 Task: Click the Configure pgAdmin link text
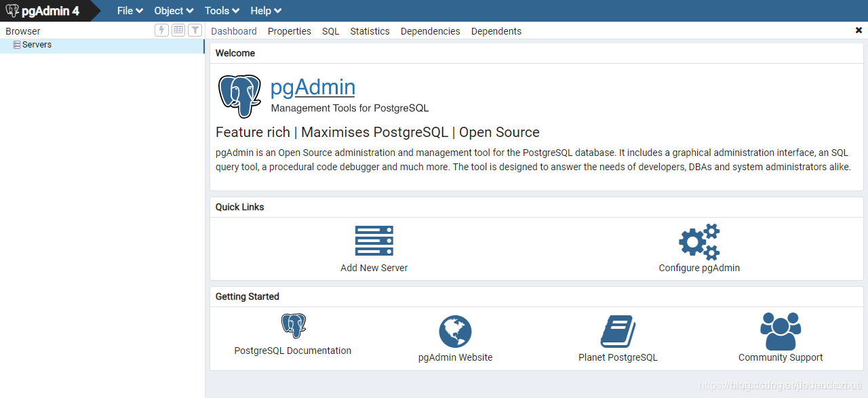coord(699,268)
